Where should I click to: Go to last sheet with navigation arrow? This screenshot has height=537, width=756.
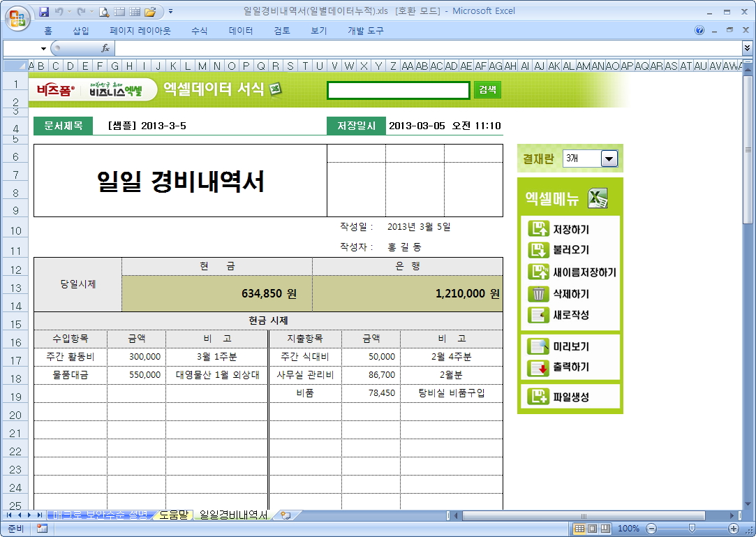coord(40,515)
